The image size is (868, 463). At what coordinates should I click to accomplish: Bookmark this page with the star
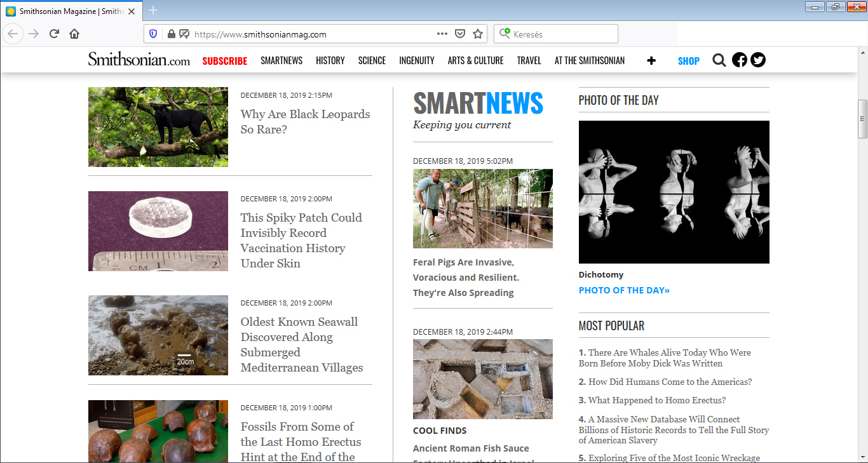click(478, 34)
